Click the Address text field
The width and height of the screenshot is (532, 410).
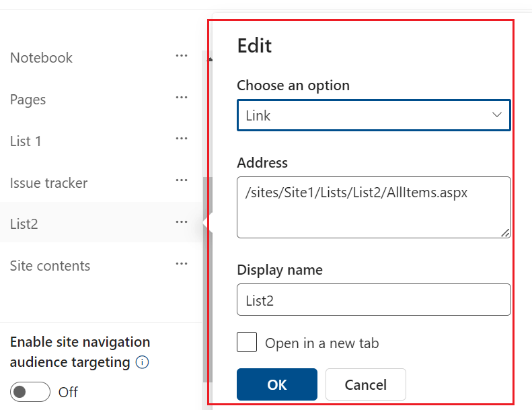pos(373,207)
